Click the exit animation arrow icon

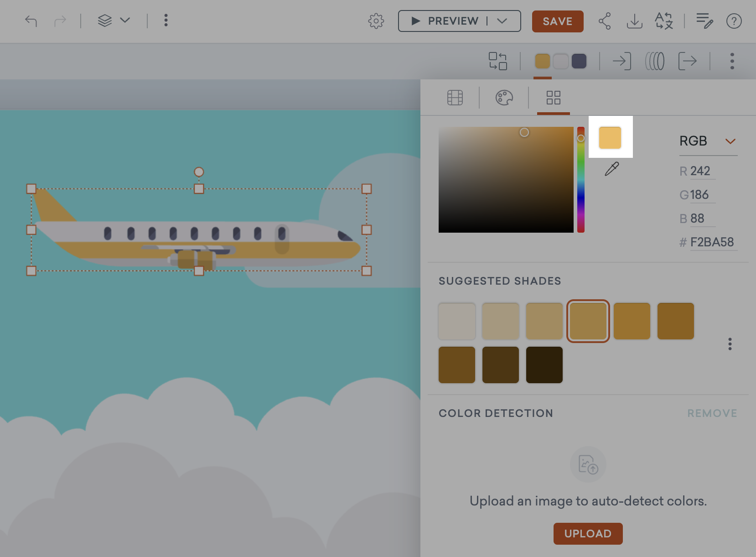(x=688, y=61)
